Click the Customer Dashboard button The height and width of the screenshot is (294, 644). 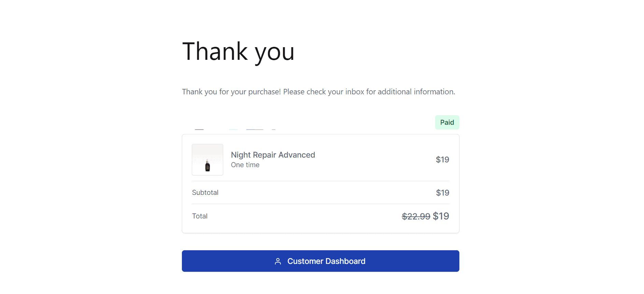pos(320,261)
